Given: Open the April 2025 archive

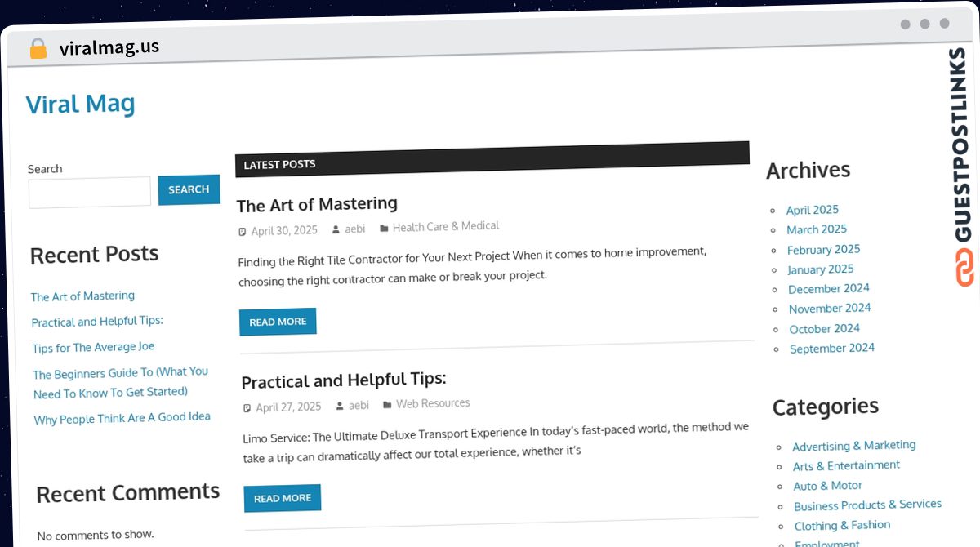Looking at the screenshot, I should pyautogui.click(x=813, y=210).
